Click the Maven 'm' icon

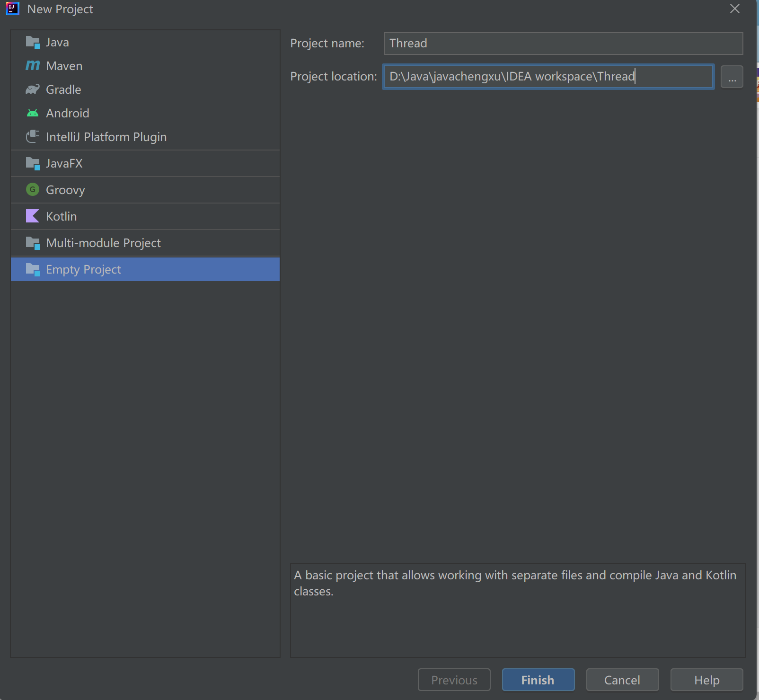pyautogui.click(x=33, y=65)
